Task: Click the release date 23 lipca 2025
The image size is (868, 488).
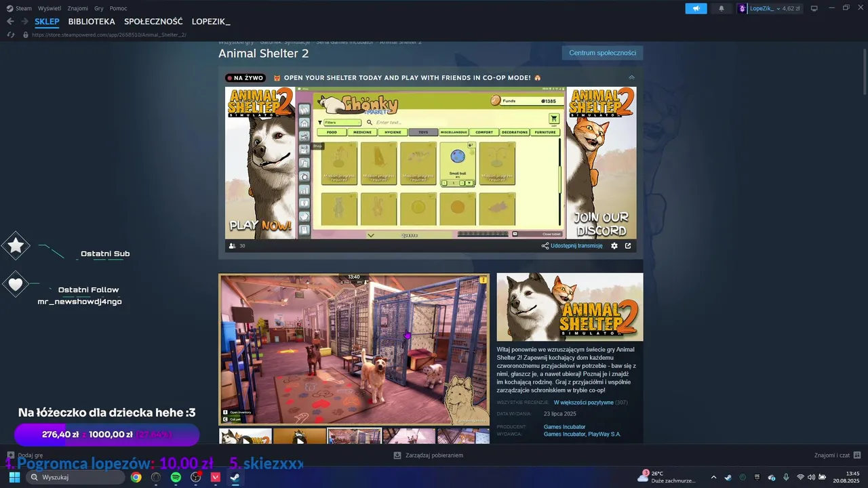Action: tap(560, 413)
